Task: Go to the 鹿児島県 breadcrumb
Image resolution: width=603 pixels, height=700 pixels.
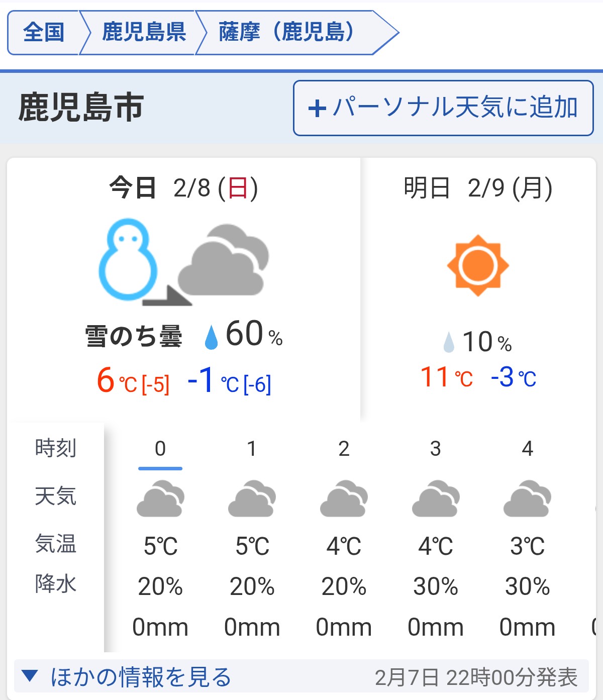Action: pos(144,33)
